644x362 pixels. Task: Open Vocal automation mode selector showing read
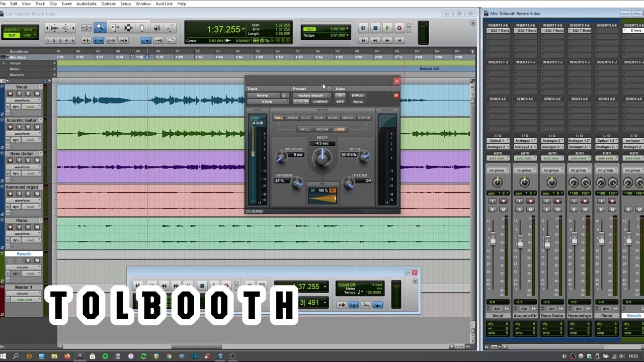(30, 107)
